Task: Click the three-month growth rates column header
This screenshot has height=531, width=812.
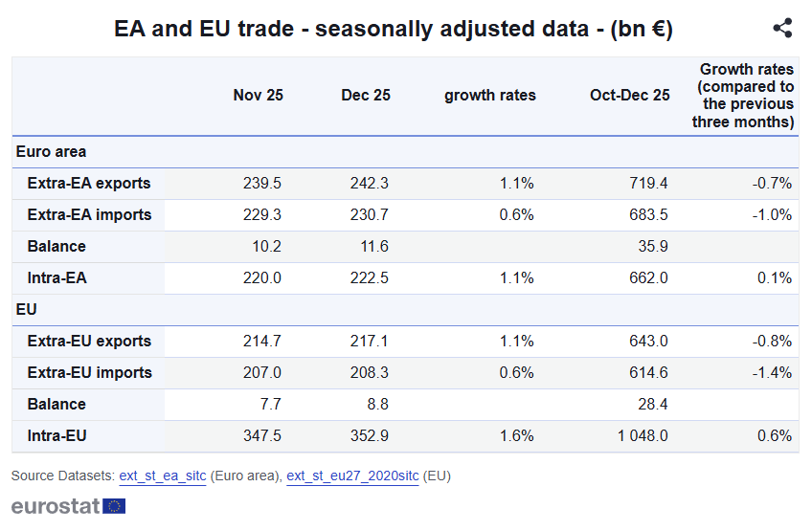Action: 746,96
